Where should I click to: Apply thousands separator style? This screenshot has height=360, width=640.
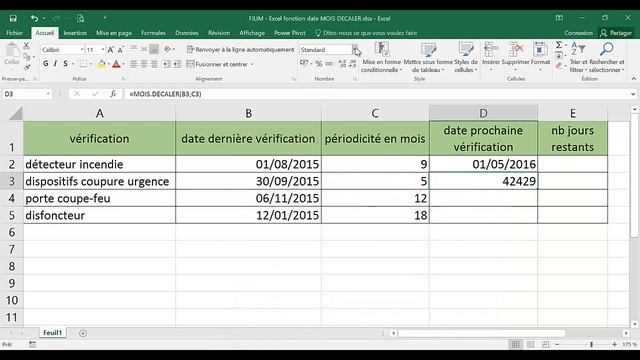[x=329, y=64]
